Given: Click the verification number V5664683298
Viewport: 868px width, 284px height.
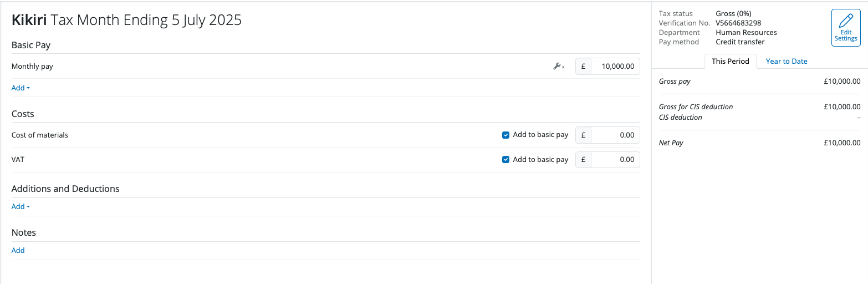Looking at the screenshot, I should point(738,23).
